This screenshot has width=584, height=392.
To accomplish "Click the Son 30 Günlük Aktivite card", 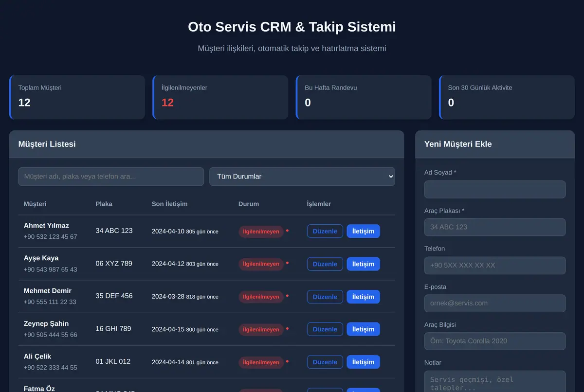I will 507,97.
